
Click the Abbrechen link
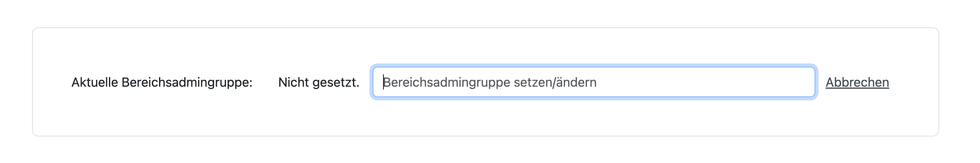coord(857,82)
